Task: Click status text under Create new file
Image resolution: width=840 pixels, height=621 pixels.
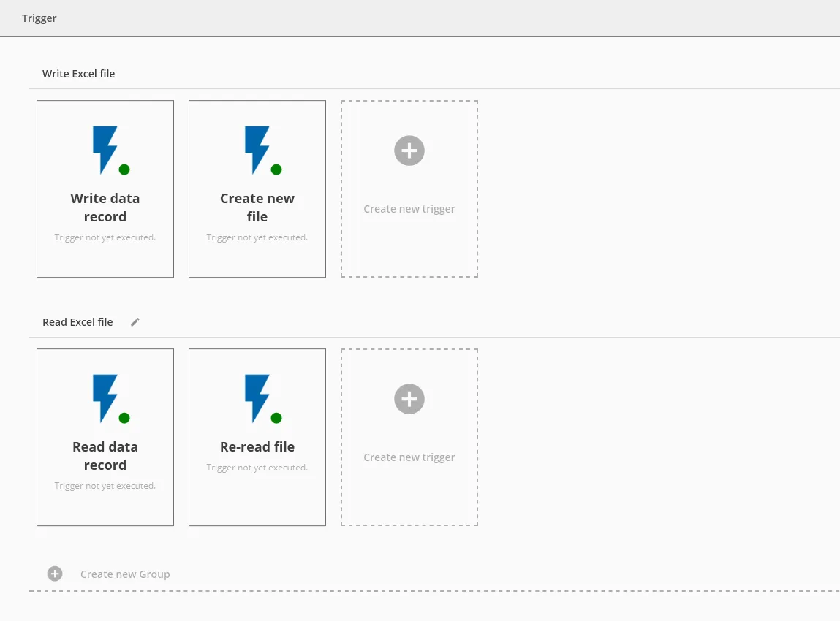Action: point(257,237)
